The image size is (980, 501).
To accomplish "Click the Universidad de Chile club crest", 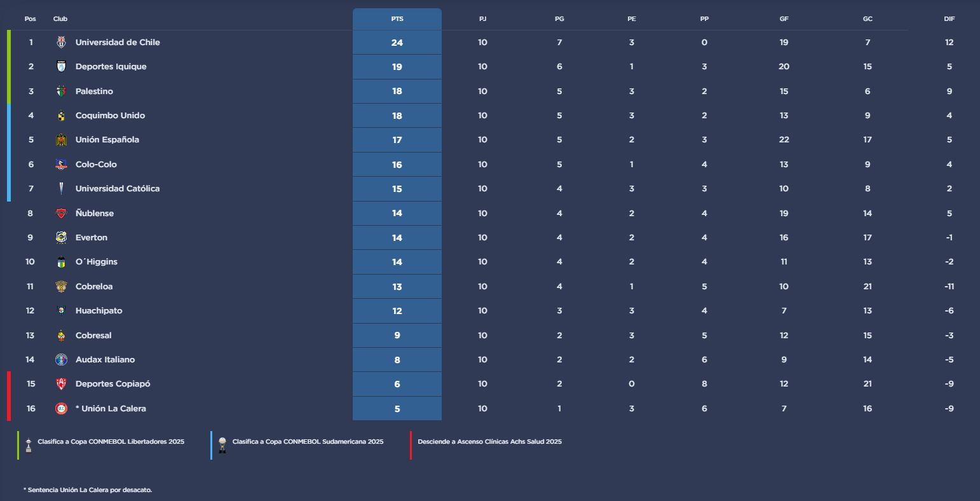I will [61, 43].
